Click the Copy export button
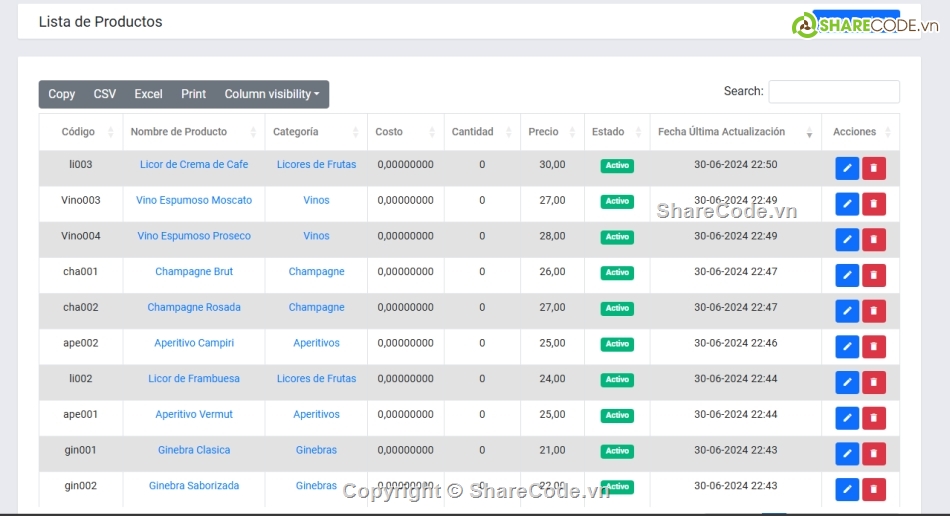This screenshot has height=516, width=950. (62, 94)
